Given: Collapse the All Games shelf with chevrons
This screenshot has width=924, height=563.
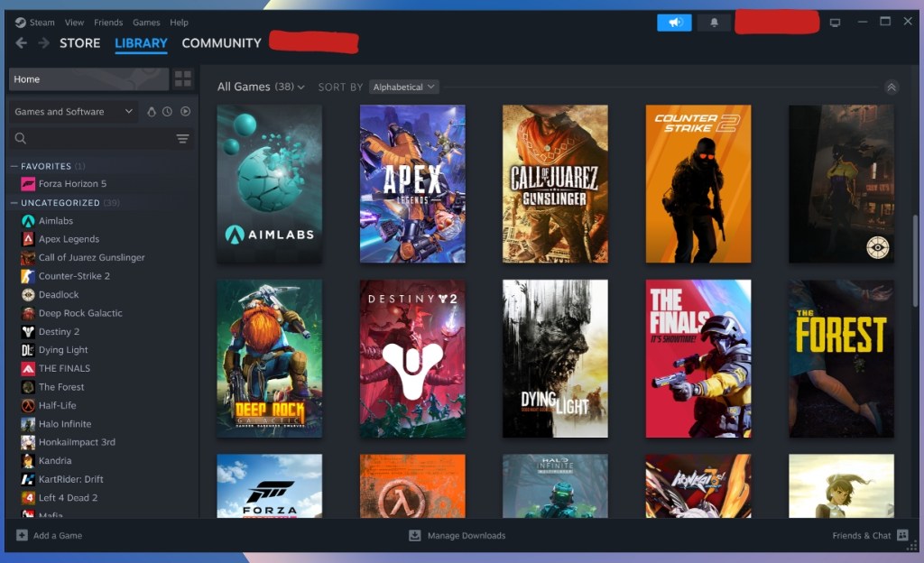Looking at the screenshot, I should [x=892, y=88].
